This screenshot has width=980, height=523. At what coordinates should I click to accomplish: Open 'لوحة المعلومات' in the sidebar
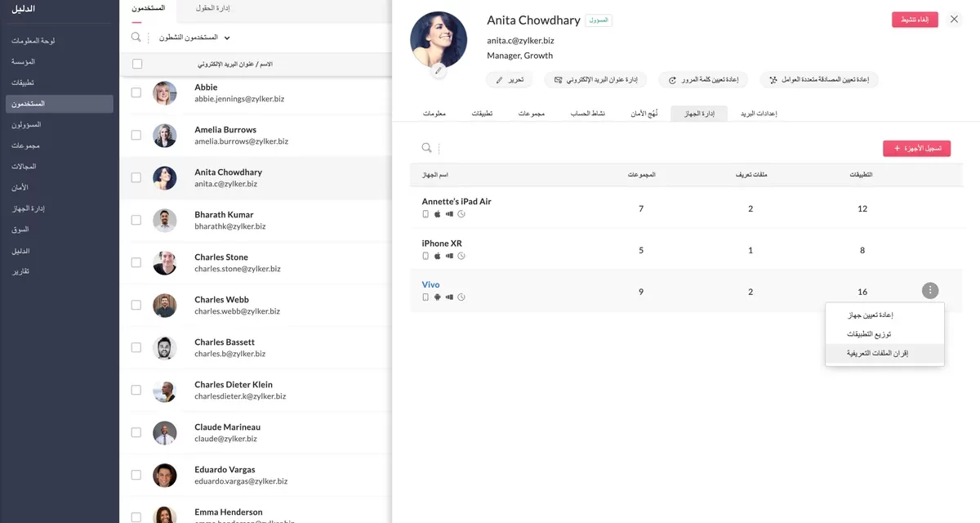tap(33, 40)
